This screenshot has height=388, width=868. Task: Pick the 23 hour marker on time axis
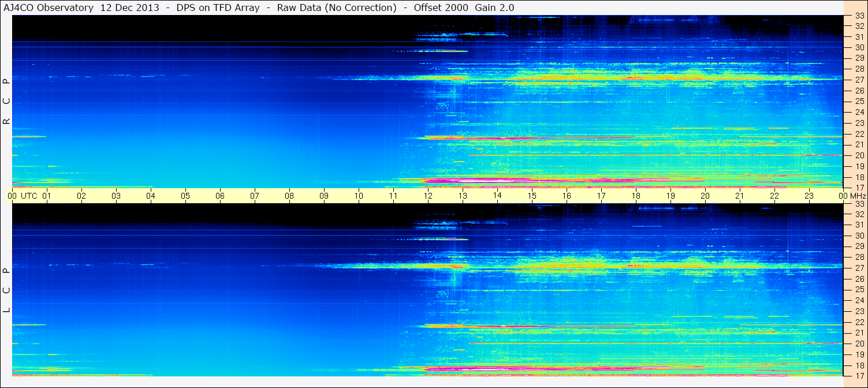[x=809, y=196]
